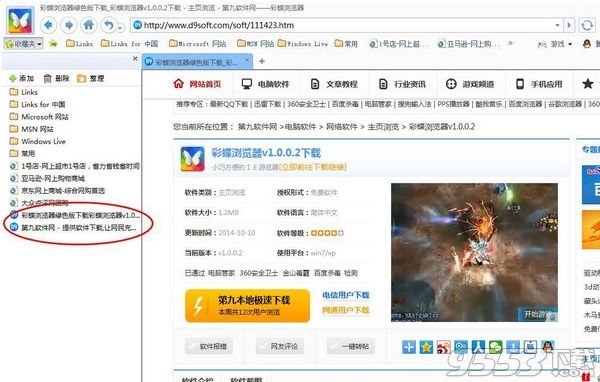Click 网通用户下载 link

coord(346,310)
